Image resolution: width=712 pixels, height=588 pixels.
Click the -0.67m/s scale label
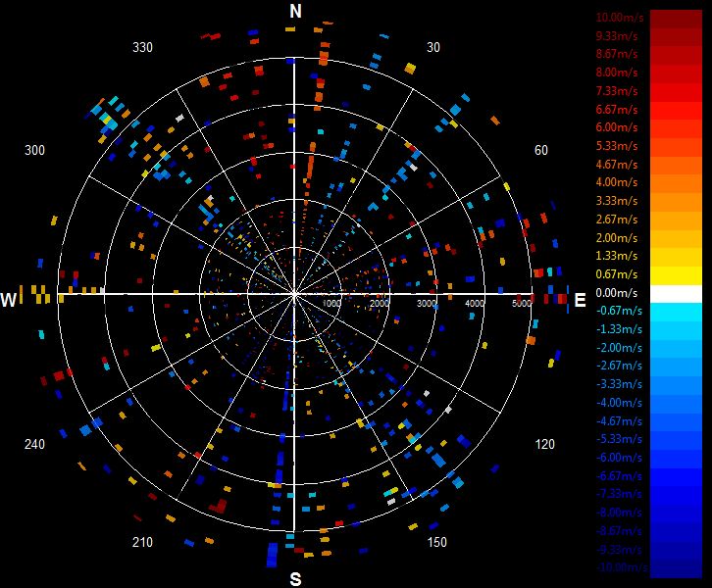[x=619, y=311]
